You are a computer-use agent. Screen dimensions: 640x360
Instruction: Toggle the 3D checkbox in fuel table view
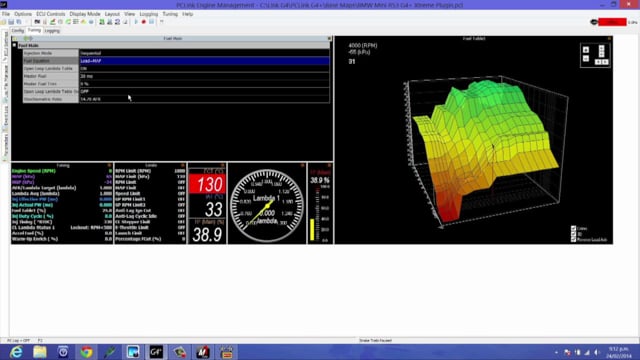[x=573, y=234]
